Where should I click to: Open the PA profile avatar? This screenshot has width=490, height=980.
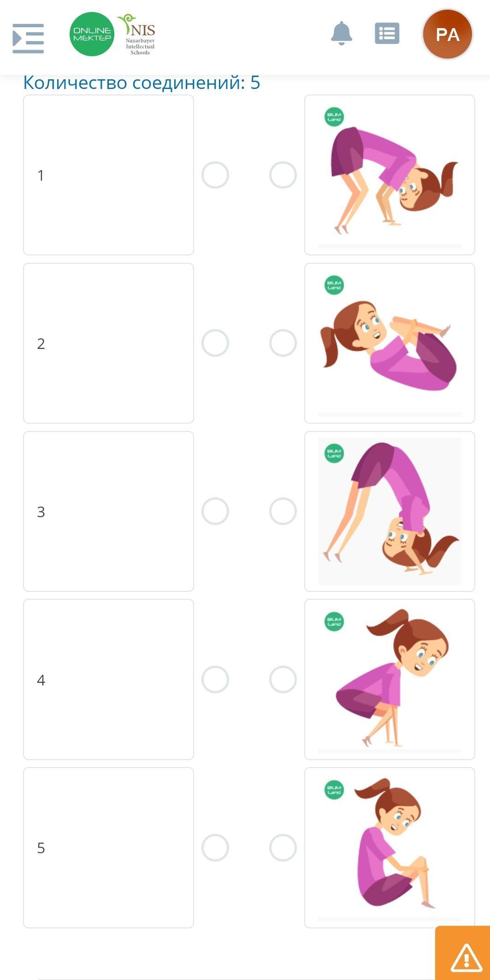447,35
